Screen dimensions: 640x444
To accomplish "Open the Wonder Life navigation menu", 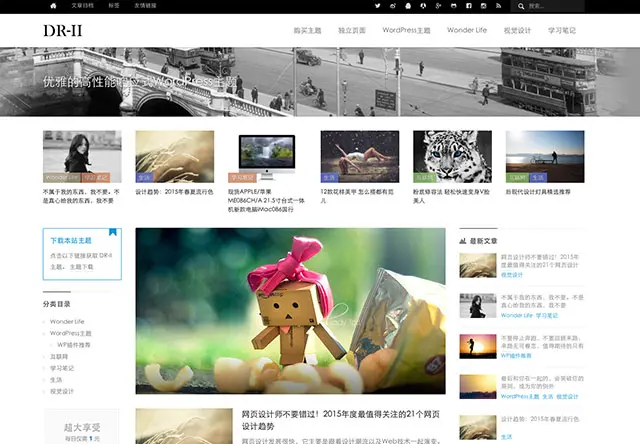I will tap(467, 30).
